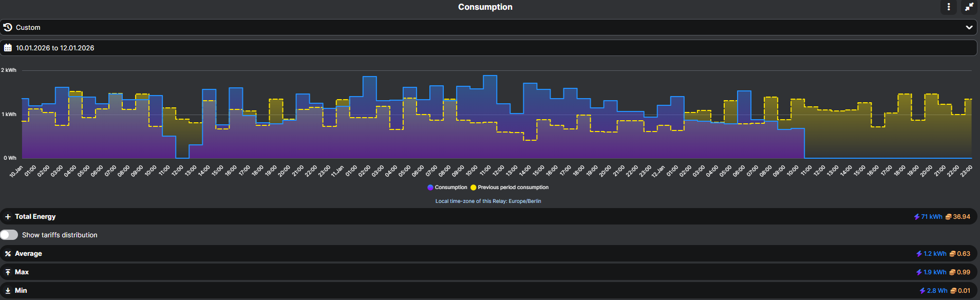
Task: Click the 1.9 kWh Max value
Action: click(x=935, y=272)
